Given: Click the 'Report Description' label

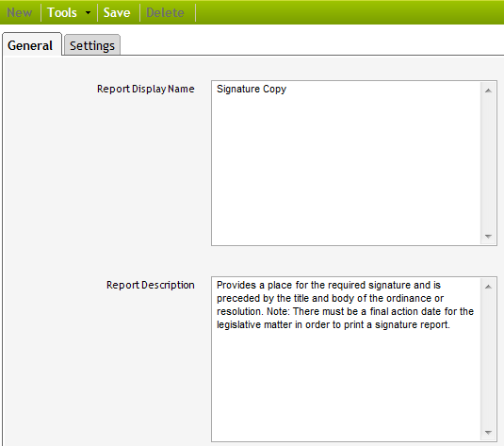Looking at the screenshot, I should [151, 285].
